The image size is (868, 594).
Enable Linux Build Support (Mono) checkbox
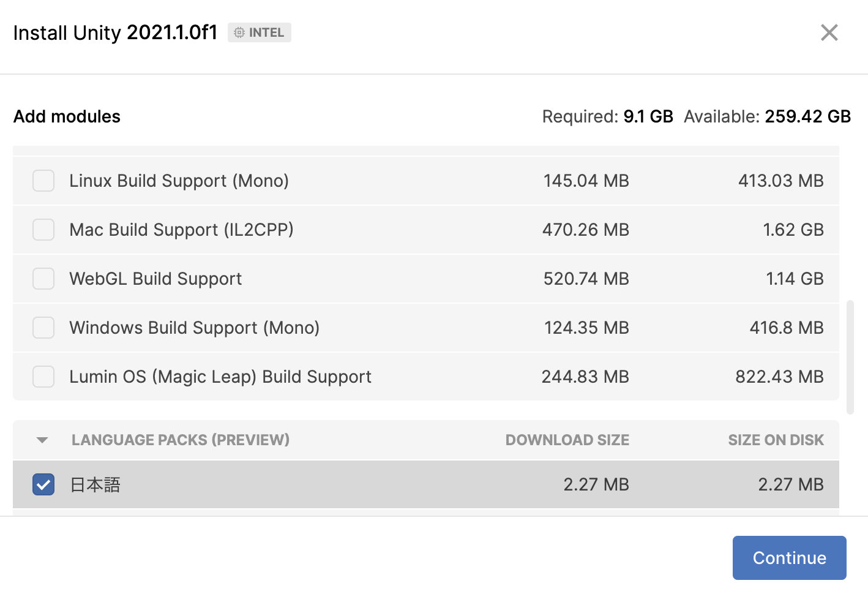[x=43, y=181]
